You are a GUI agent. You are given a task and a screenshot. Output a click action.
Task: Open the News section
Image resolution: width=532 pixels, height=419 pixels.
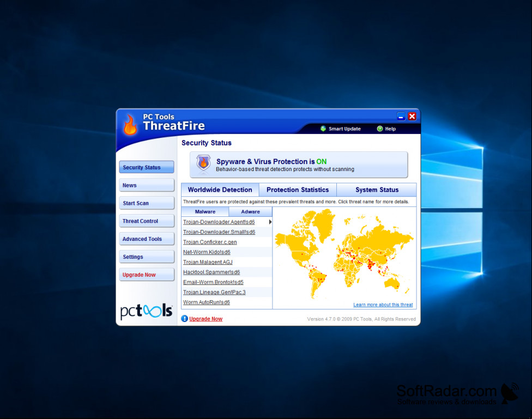[147, 185]
